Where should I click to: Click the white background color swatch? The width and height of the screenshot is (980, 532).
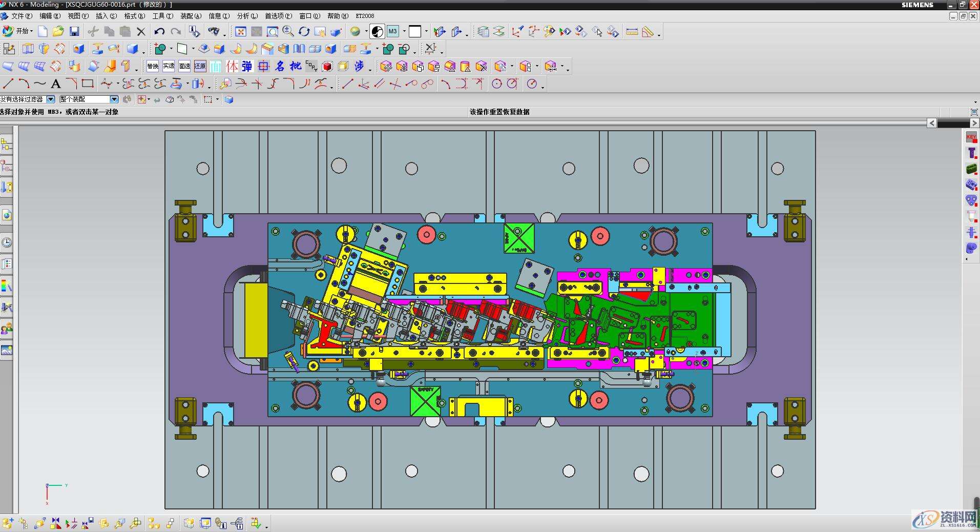pyautogui.click(x=415, y=32)
